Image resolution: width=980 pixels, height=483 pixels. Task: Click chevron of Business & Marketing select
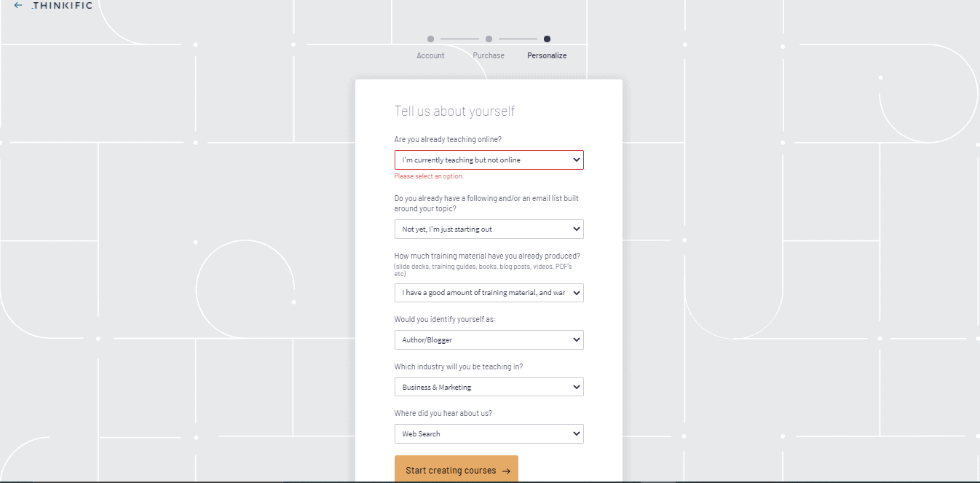[577, 387]
